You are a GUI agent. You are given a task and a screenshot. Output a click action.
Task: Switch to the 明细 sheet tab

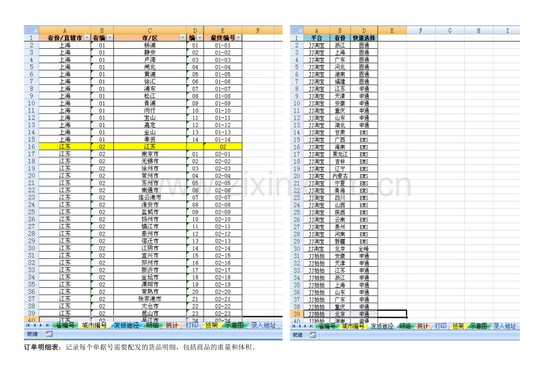point(152,326)
